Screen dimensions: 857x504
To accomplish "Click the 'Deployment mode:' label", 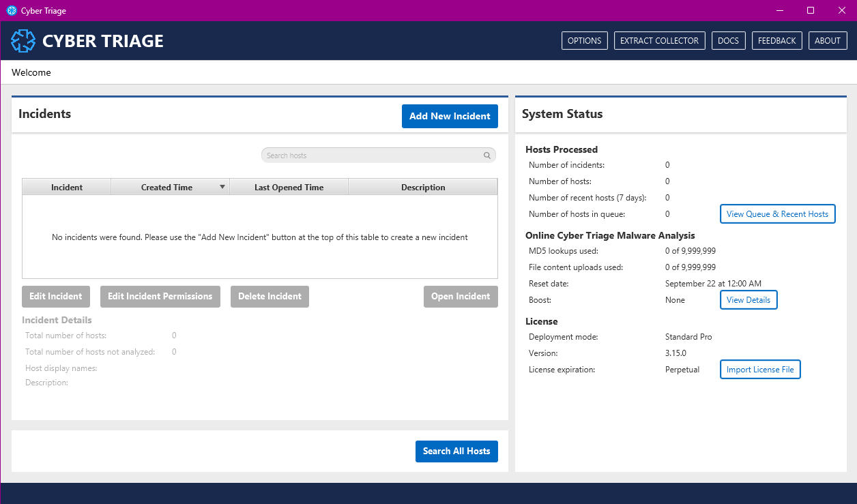I will pyautogui.click(x=564, y=337).
